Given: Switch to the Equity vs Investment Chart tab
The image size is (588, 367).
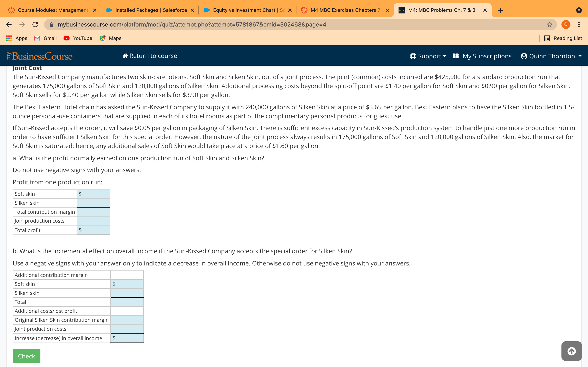Looking at the screenshot, I should (243, 10).
